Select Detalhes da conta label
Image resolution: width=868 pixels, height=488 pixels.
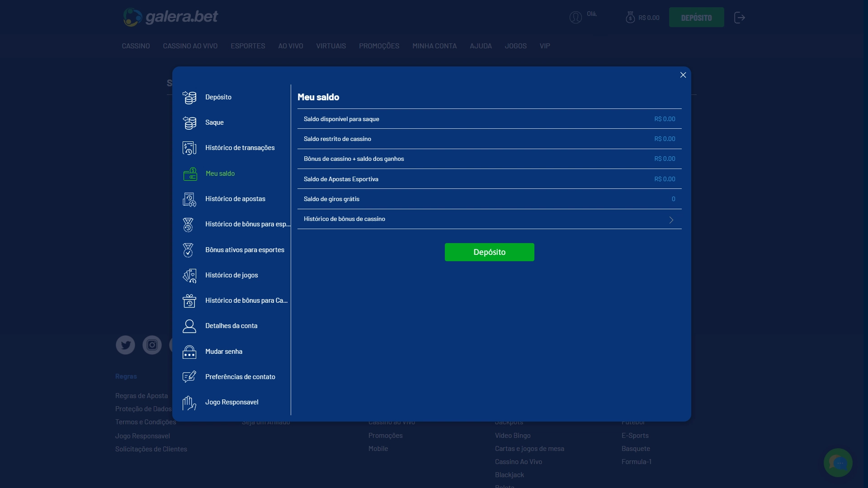[231, 326]
